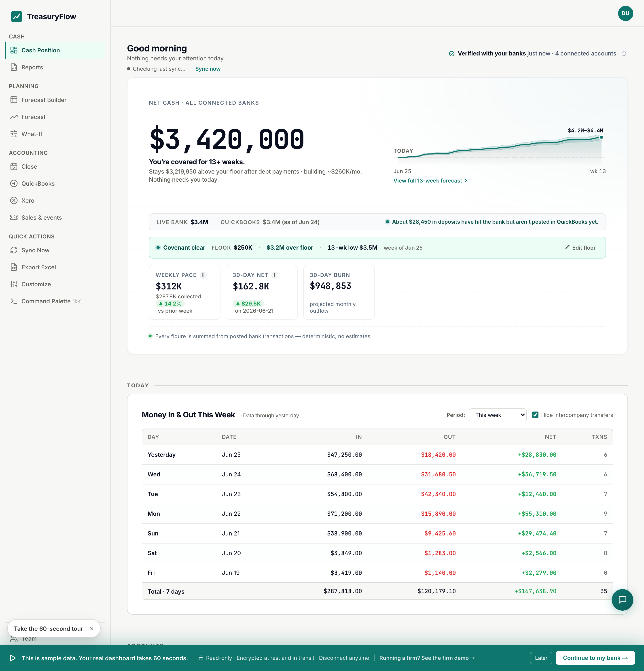Click the Sales & events ticket icon

[x=14, y=217]
